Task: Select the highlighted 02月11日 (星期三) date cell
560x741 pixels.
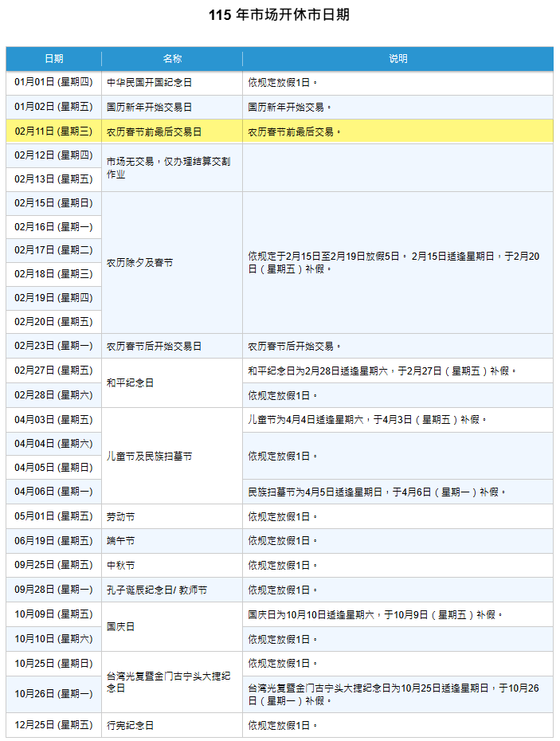Action: tap(54, 131)
